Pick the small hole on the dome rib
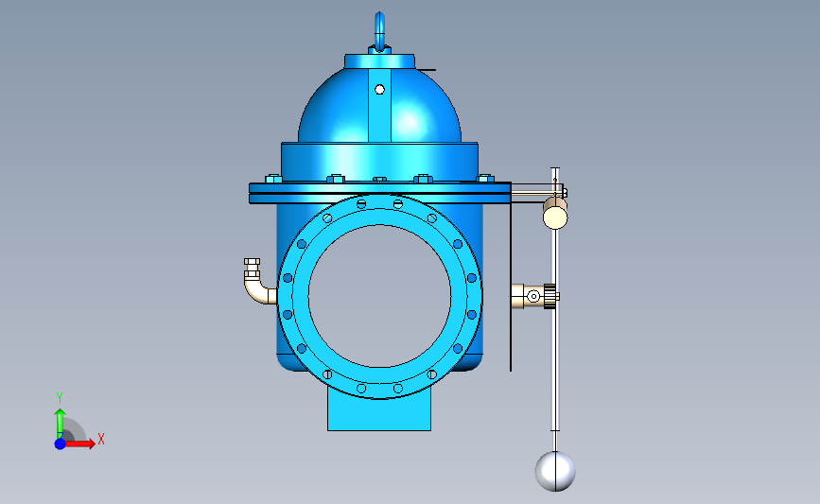The width and height of the screenshot is (820, 504). 379,90
